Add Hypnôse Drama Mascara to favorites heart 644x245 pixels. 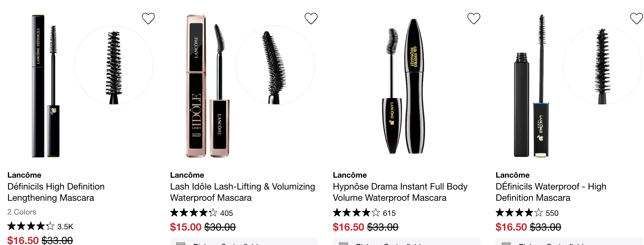click(x=474, y=18)
